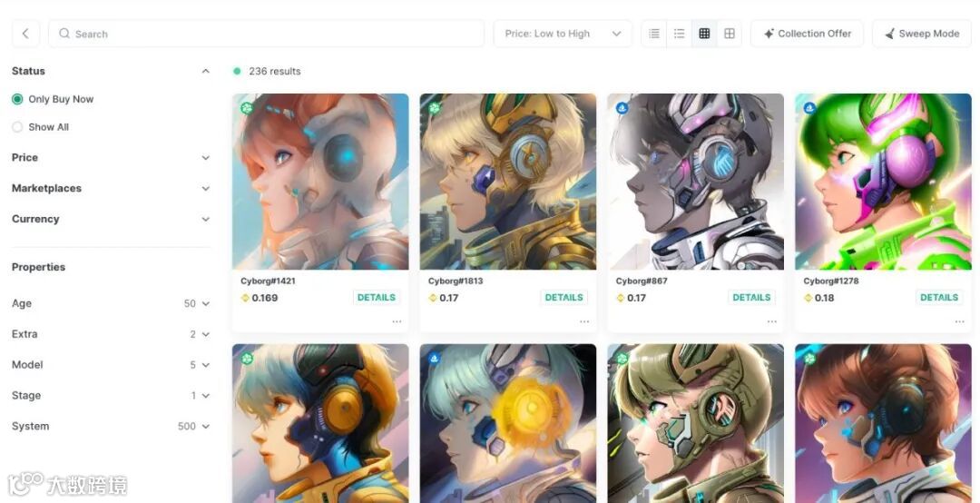Expand the Age property filter
The height and width of the screenshot is (503, 980).
[111, 303]
